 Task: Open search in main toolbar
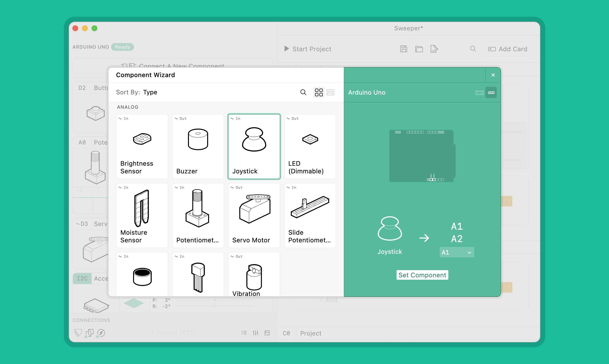[473, 49]
